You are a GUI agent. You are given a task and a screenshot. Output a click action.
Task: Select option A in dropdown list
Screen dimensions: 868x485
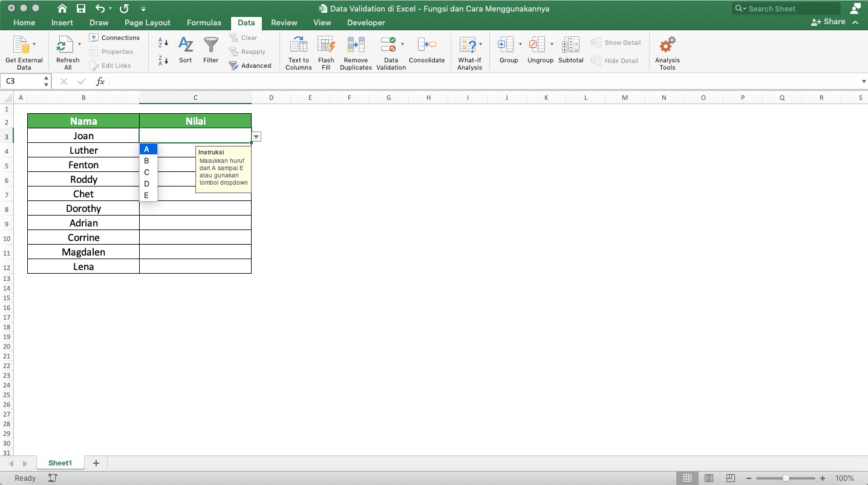[148, 149]
